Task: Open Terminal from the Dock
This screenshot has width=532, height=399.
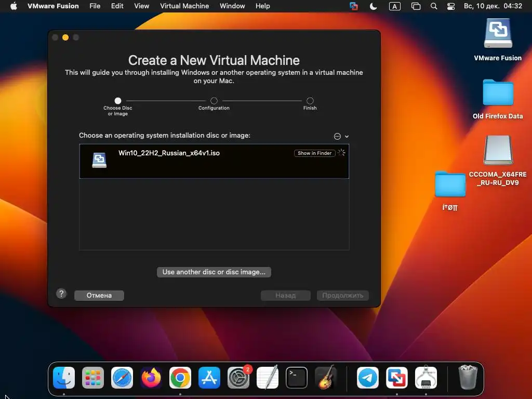Action: pyautogui.click(x=297, y=378)
